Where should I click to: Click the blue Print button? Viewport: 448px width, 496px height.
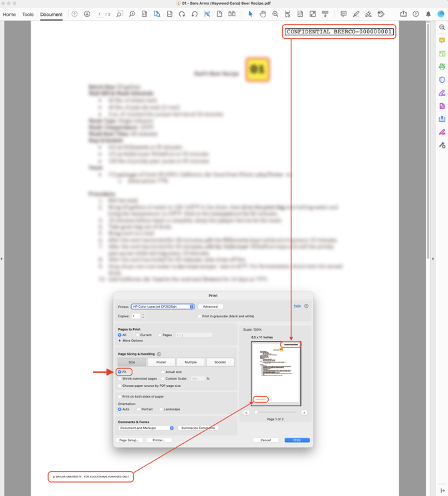click(297, 440)
